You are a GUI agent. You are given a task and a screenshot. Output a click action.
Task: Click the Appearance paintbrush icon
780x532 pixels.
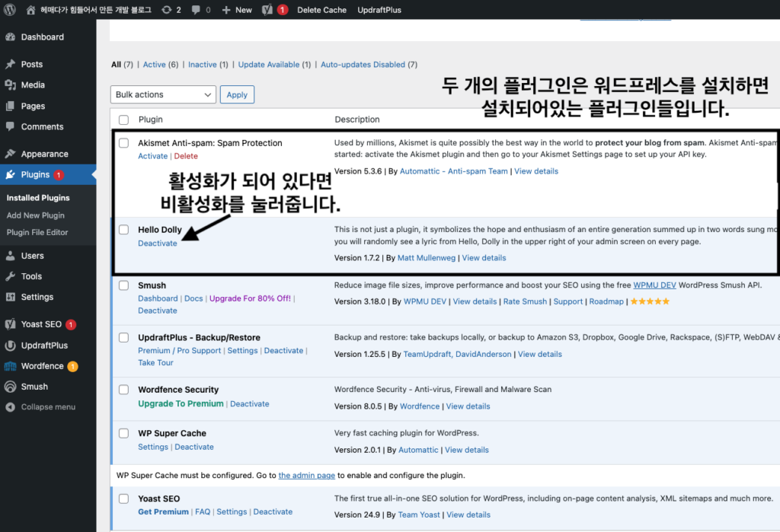click(11, 154)
